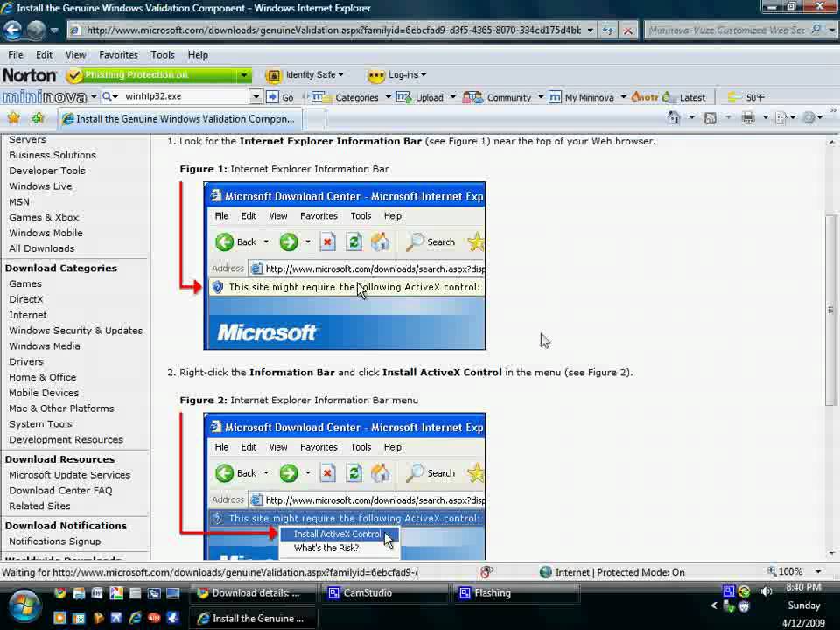Open the Games & Xbox link
This screenshot has width=840, height=630.
click(44, 217)
